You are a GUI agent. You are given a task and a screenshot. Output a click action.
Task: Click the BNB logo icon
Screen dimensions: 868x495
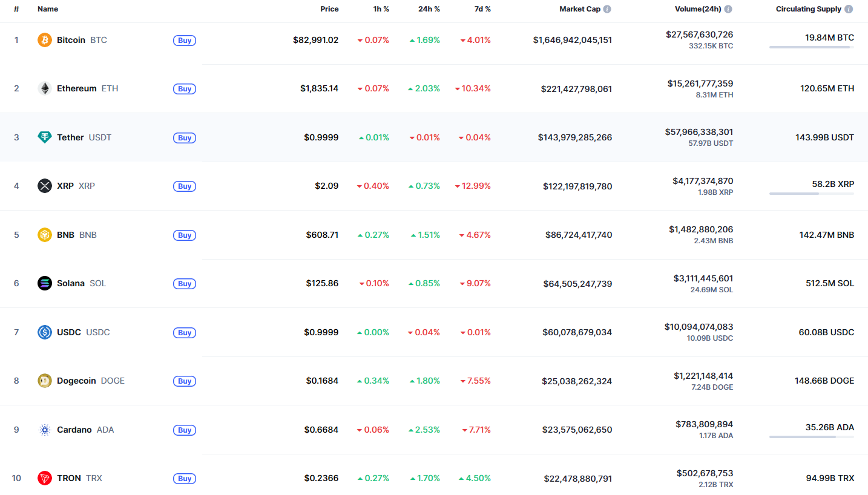[45, 235]
